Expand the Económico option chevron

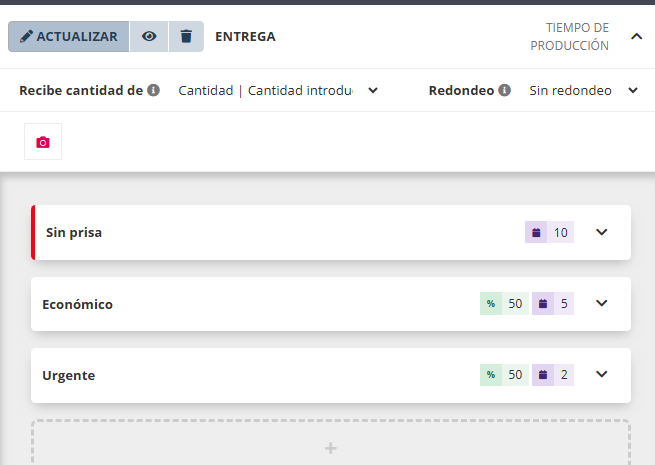[601, 304]
